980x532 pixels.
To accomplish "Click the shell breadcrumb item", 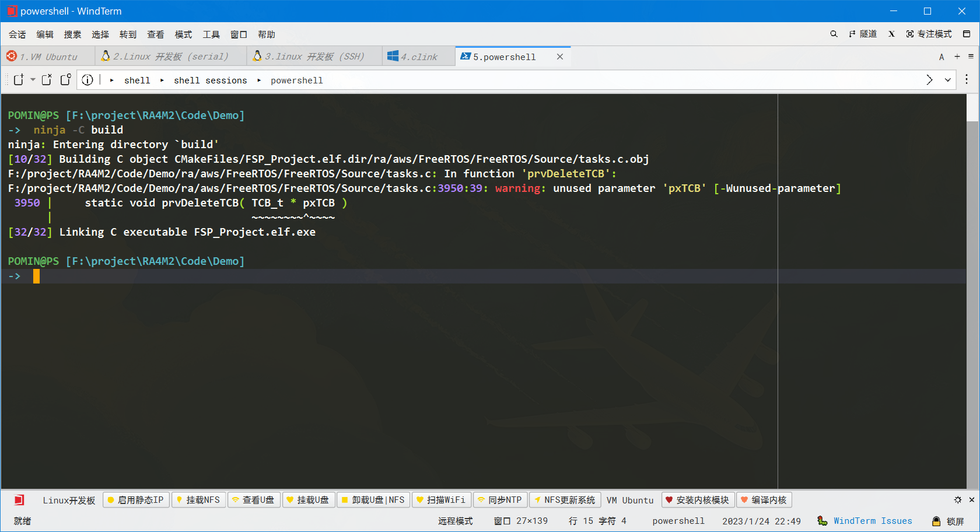I will click(x=137, y=80).
